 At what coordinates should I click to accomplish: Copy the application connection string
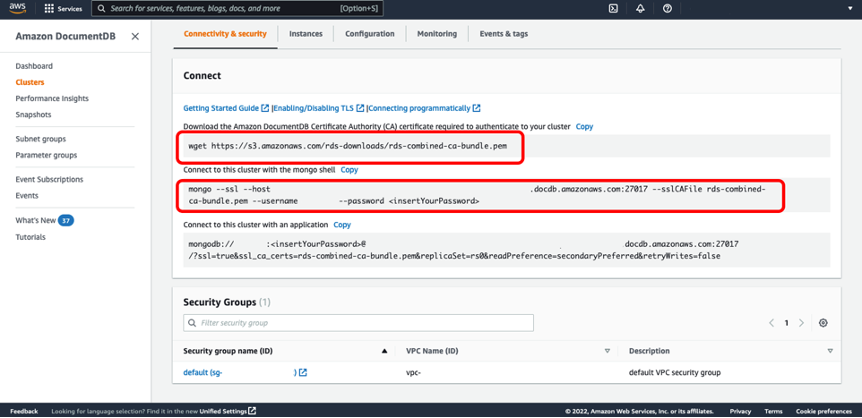(x=342, y=225)
